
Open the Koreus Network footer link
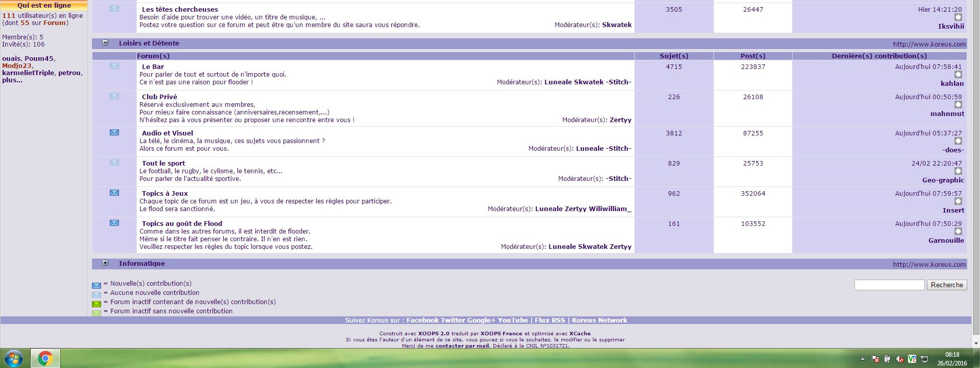tap(599, 320)
